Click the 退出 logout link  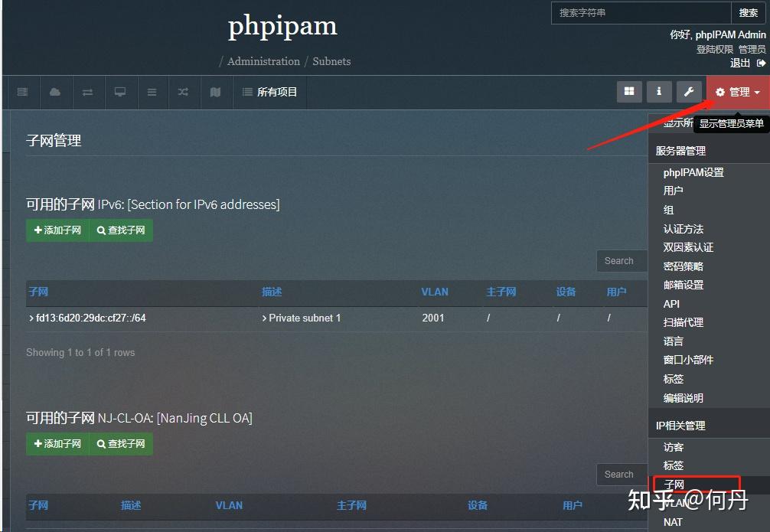coord(739,63)
